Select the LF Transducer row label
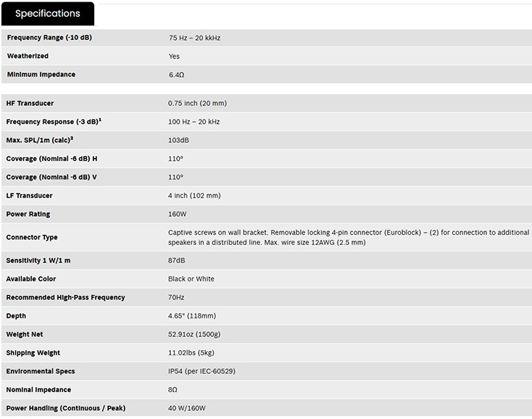This screenshot has width=532, height=419. [x=29, y=196]
